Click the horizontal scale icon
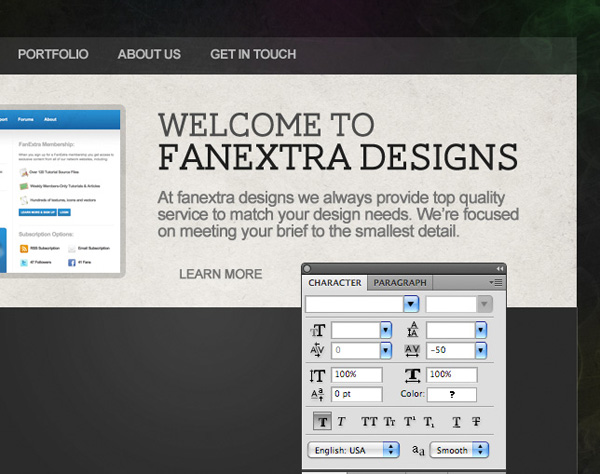Image resolution: width=600 pixels, height=474 pixels. [412, 375]
